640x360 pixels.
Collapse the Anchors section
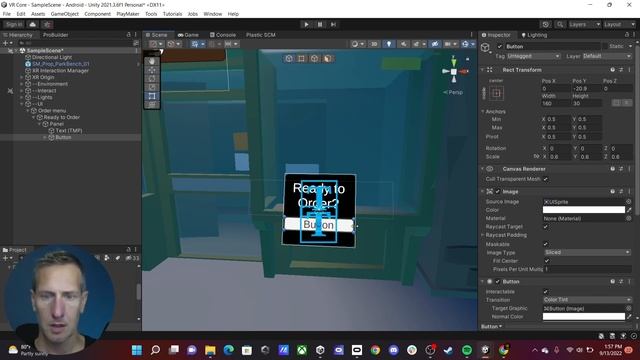coord(483,111)
